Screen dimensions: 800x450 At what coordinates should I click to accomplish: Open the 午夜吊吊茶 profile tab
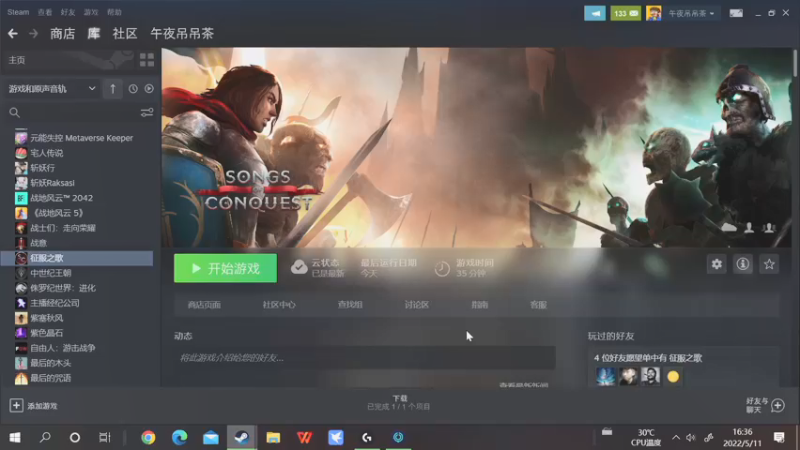[182, 34]
